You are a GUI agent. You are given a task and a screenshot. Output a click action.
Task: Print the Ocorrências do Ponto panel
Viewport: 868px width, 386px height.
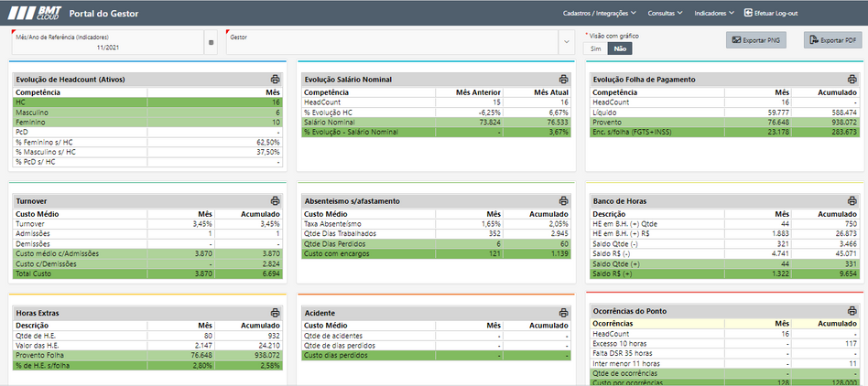[x=852, y=310]
